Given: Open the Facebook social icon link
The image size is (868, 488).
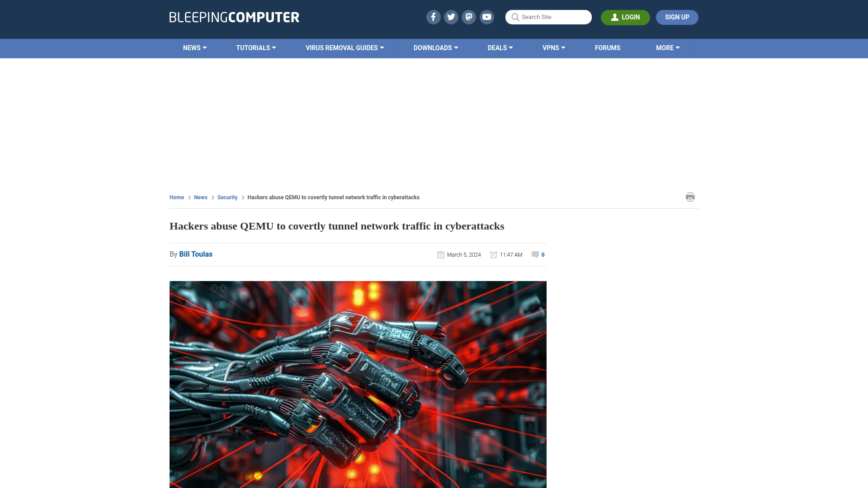Looking at the screenshot, I should click(434, 17).
